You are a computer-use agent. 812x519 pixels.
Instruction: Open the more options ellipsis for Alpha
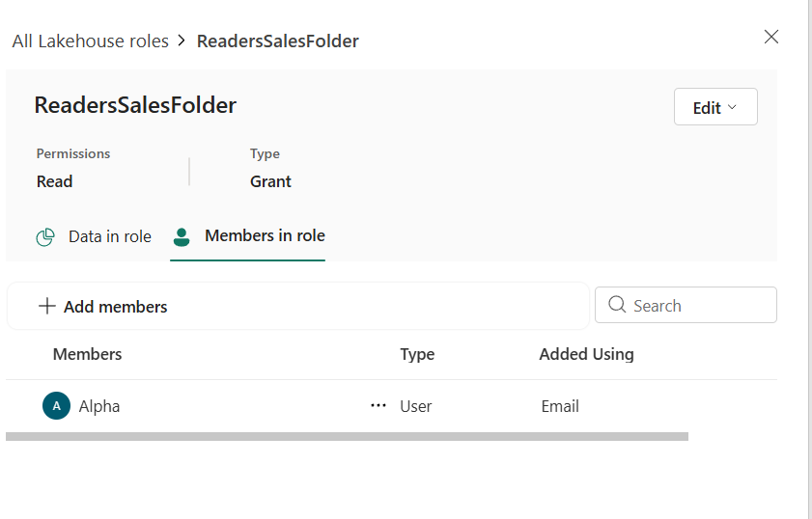pos(378,405)
